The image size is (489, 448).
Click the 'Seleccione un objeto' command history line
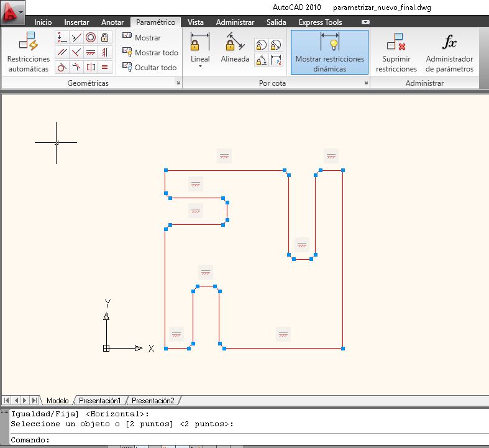[122, 424]
